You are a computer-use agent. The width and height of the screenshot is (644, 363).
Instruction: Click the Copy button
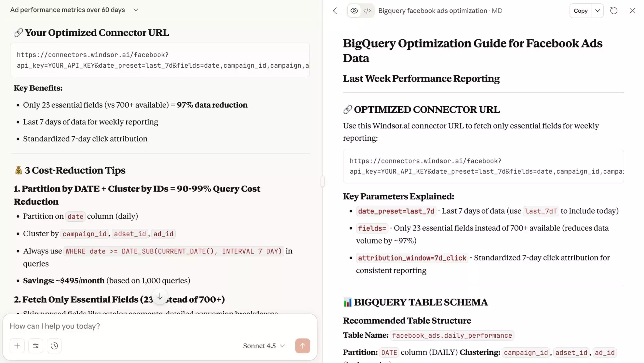[x=580, y=11]
